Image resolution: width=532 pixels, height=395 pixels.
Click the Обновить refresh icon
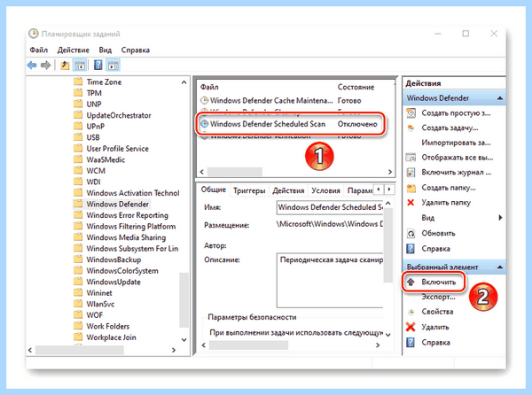pos(411,233)
